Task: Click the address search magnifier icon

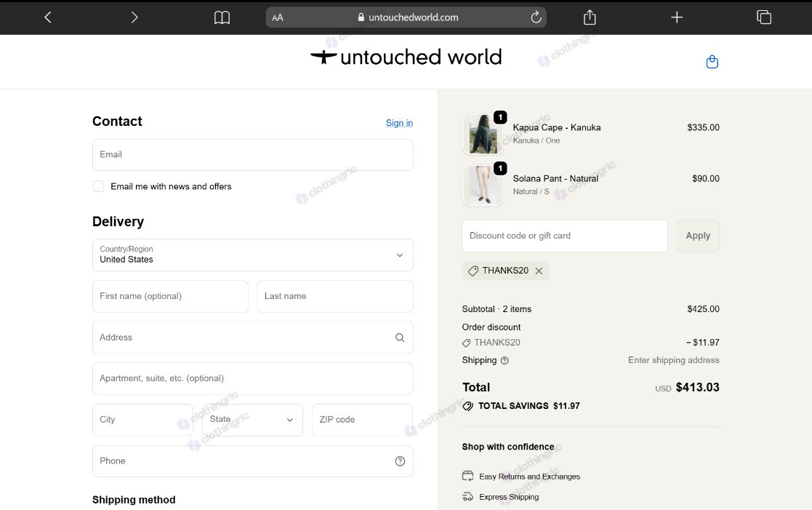Action: click(x=400, y=338)
